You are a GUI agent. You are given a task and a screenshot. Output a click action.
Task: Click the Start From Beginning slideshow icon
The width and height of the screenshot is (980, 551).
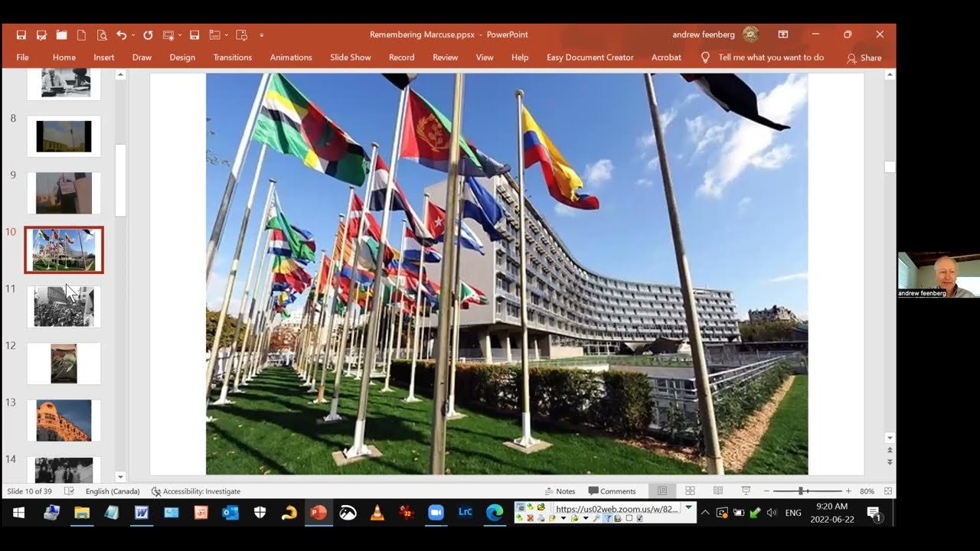168,34
